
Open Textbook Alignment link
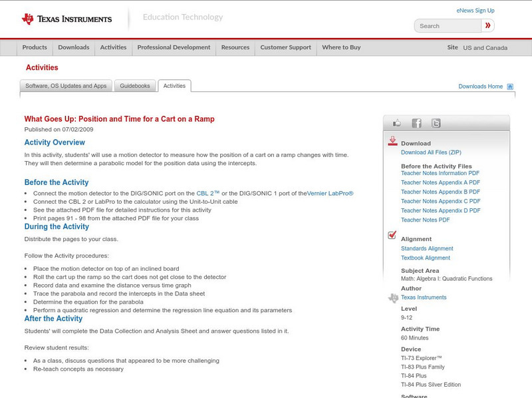coord(426,258)
